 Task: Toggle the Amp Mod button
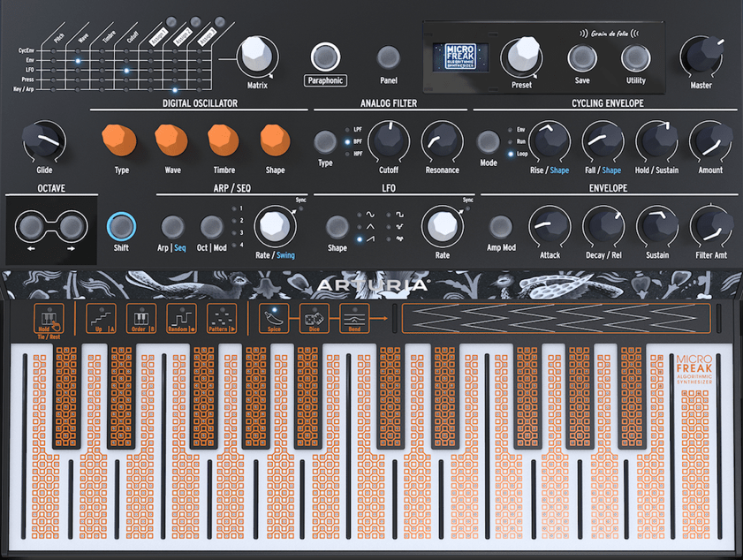(501, 226)
